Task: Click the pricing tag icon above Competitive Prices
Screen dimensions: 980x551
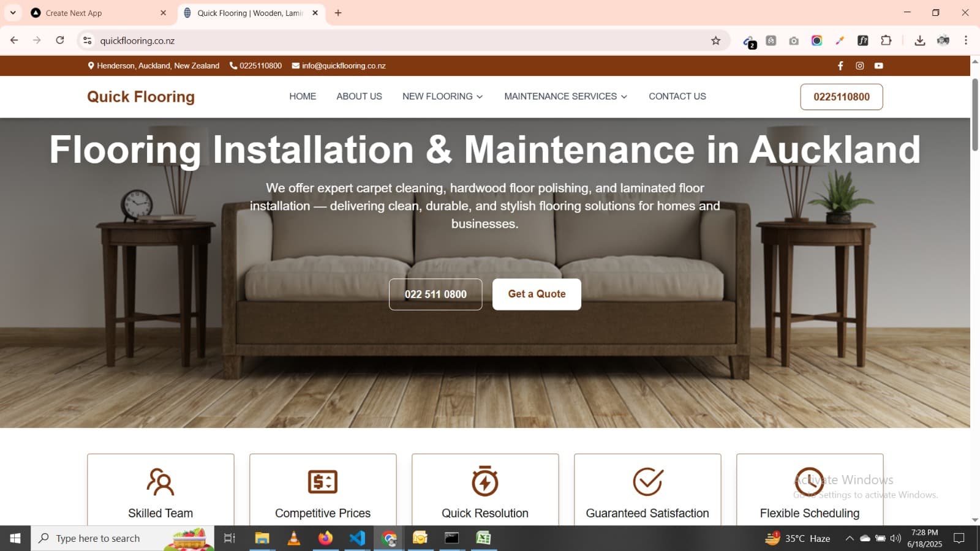Action: point(323,482)
